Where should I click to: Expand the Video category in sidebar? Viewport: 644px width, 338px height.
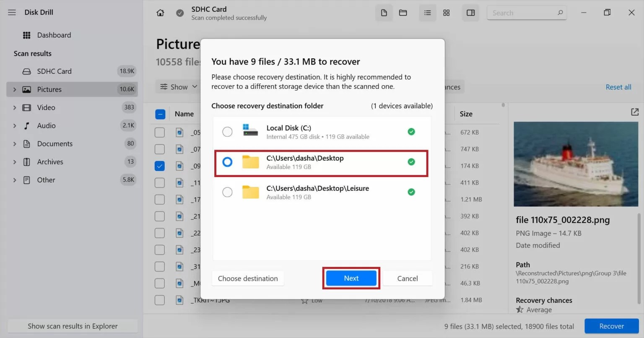(x=14, y=107)
